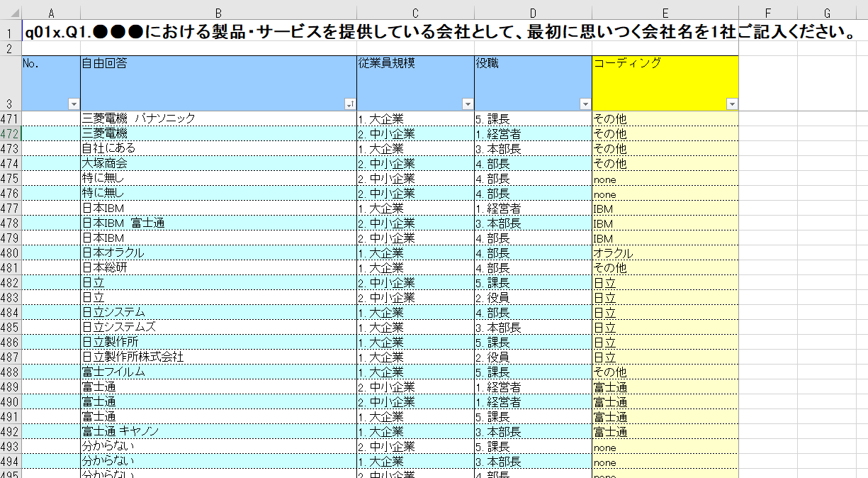This screenshot has width=868, height=478.
Task: Select row 480 header
Action: [11, 252]
